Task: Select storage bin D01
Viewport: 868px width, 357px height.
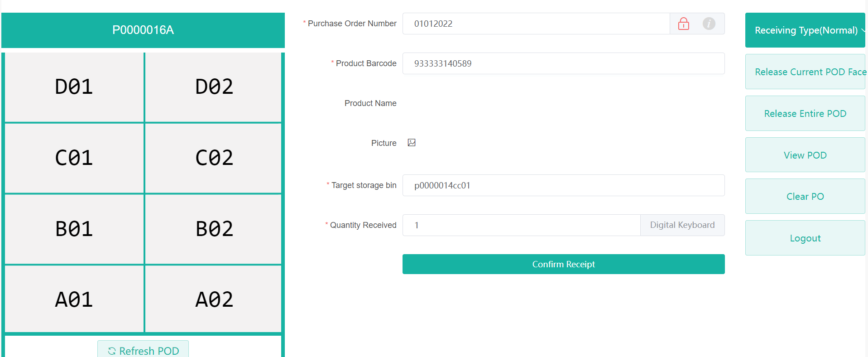Action: pyautogui.click(x=74, y=87)
